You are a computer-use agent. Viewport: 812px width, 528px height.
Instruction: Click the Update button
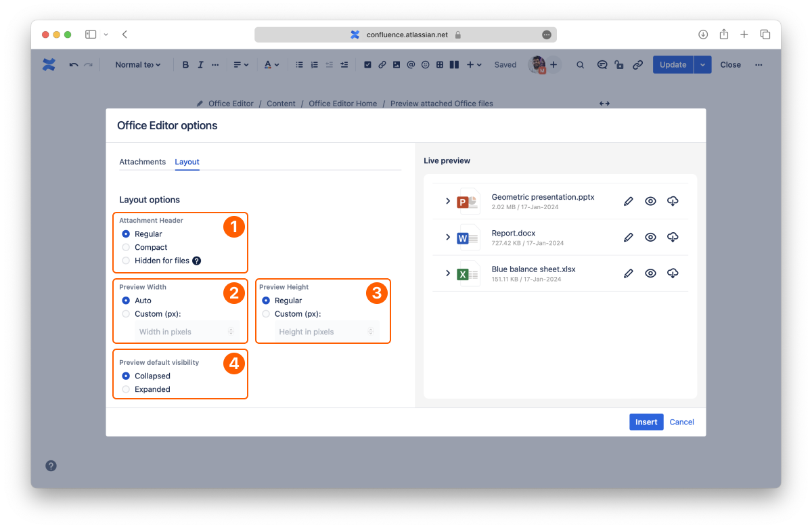point(673,65)
